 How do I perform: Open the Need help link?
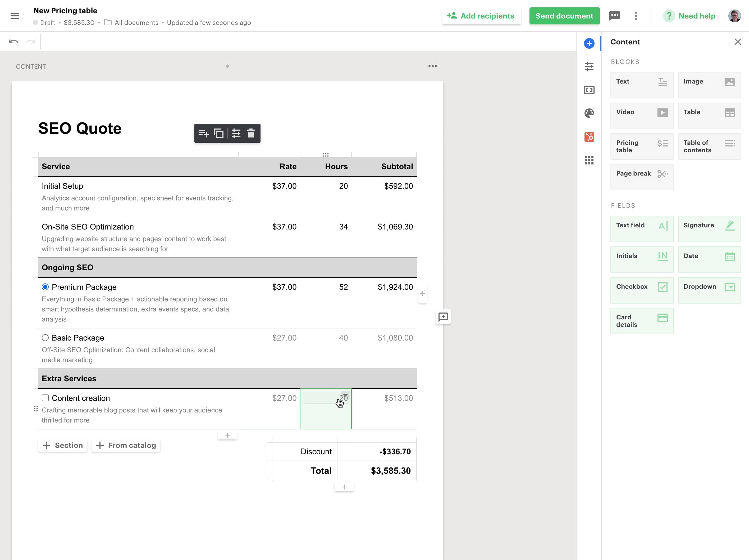(x=689, y=16)
